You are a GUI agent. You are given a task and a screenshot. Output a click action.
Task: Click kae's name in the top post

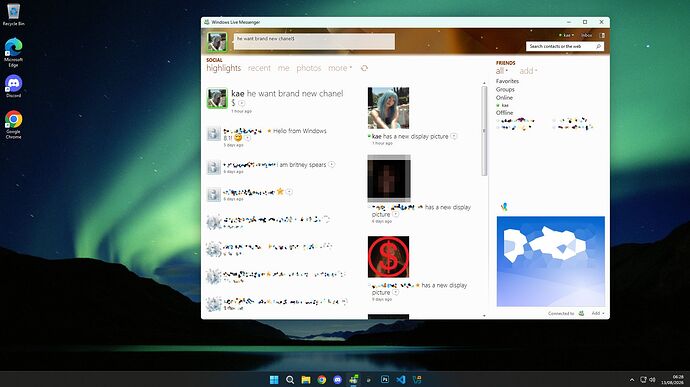238,94
